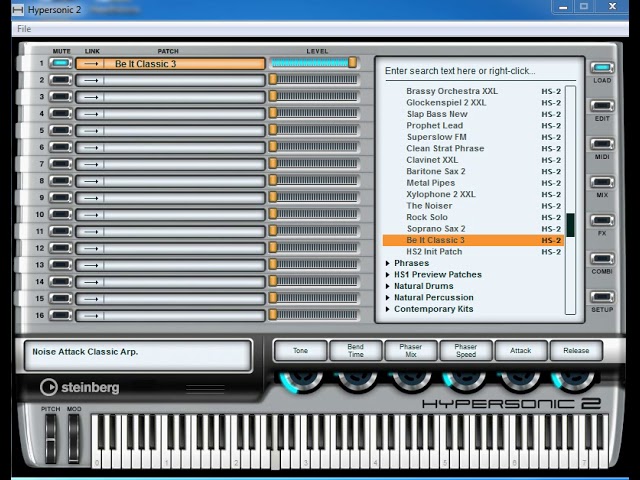This screenshot has height=480, width=640.
Task: Click the Hypersonic 2 title bar icon
Action: tap(18, 10)
